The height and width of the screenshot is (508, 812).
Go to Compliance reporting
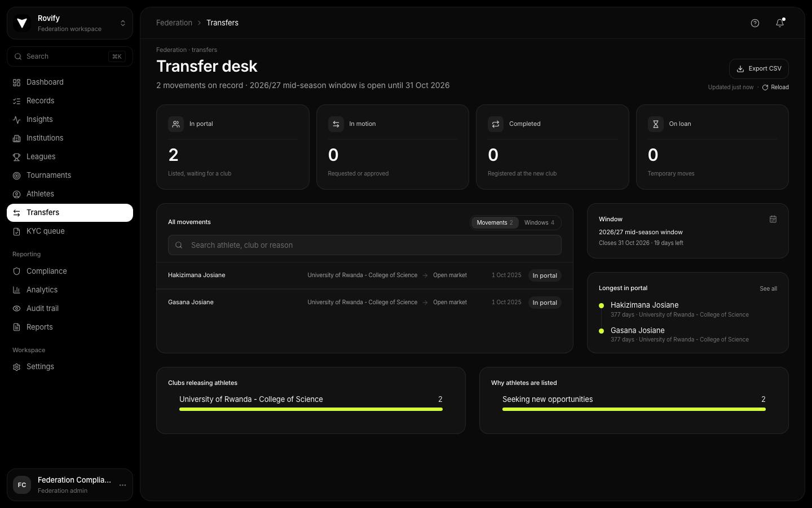click(x=70, y=271)
